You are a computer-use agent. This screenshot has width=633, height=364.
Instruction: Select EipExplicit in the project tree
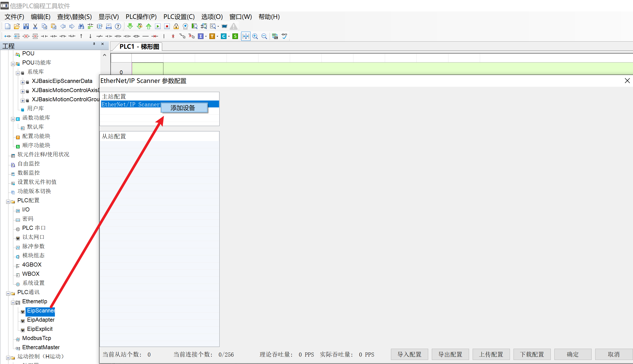coord(40,329)
